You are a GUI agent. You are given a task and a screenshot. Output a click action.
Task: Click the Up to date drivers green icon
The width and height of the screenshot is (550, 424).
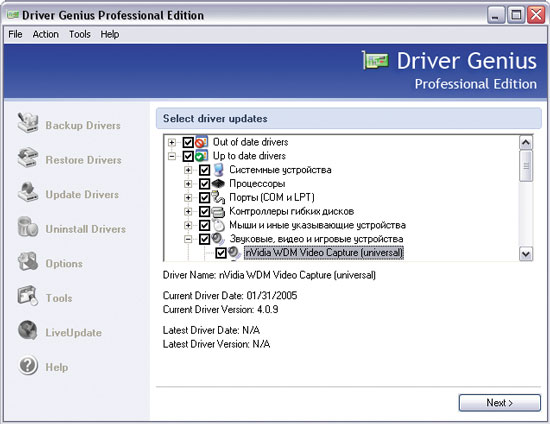coord(202,156)
